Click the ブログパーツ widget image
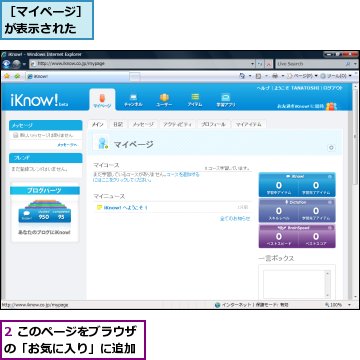The image size is (360, 360). (45, 212)
